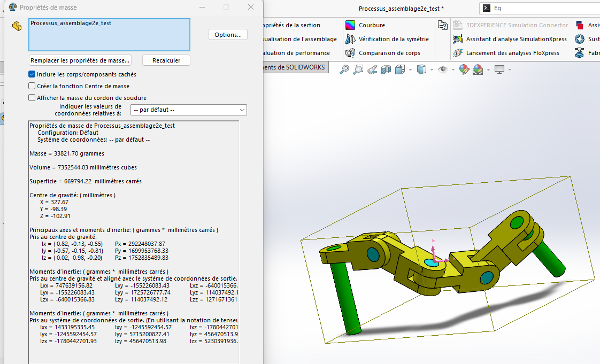Expand the hide/show items eye dropdown
Viewport: 600px width, 364px height.
[x=452, y=70]
